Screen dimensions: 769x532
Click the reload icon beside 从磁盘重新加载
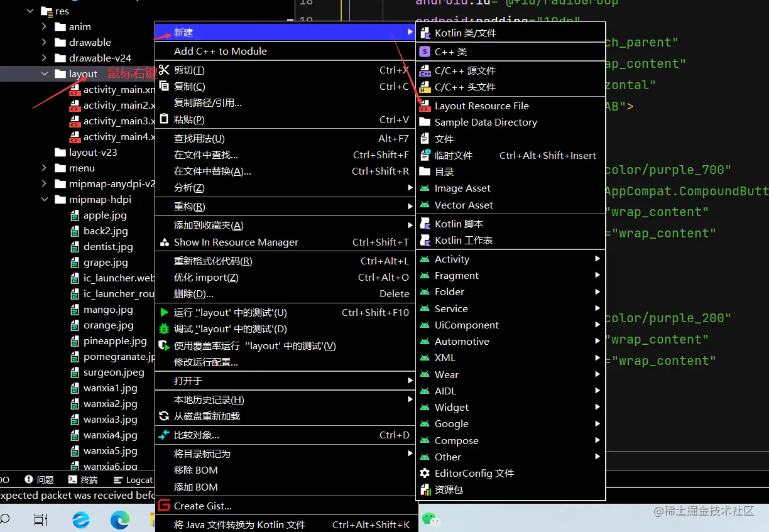[x=164, y=416]
